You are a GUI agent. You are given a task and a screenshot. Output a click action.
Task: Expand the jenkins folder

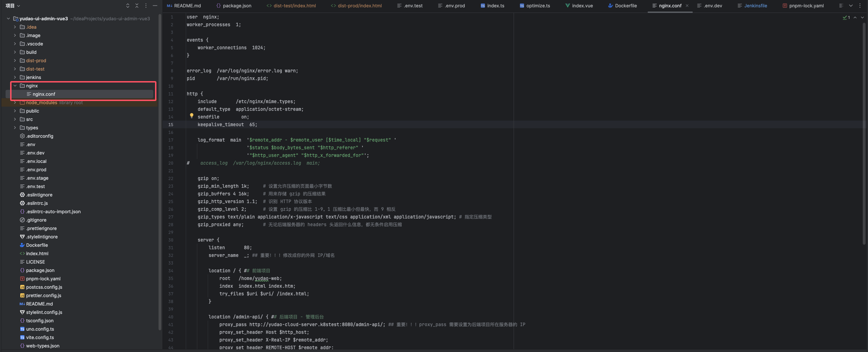[x=15, y=77]
